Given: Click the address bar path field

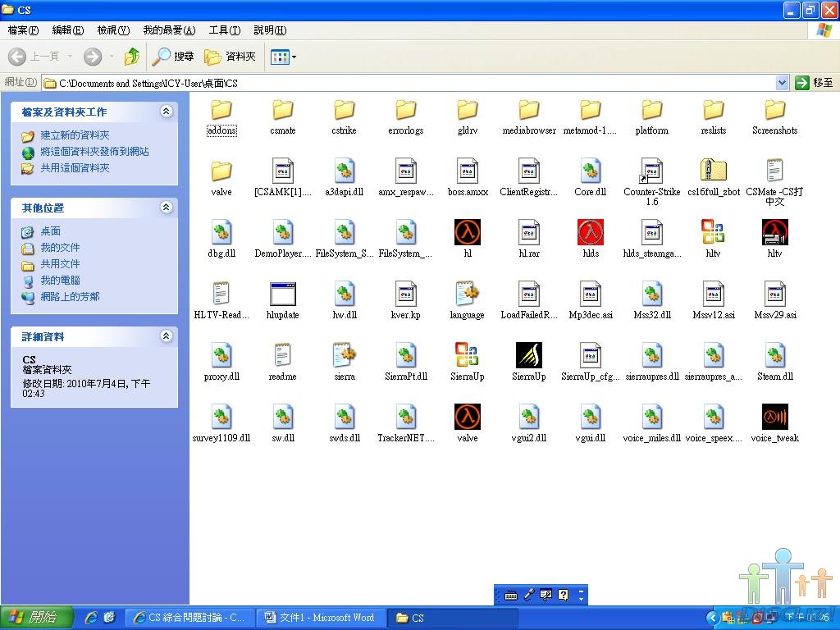Looking at the screenshot, I should coord(409,83).
